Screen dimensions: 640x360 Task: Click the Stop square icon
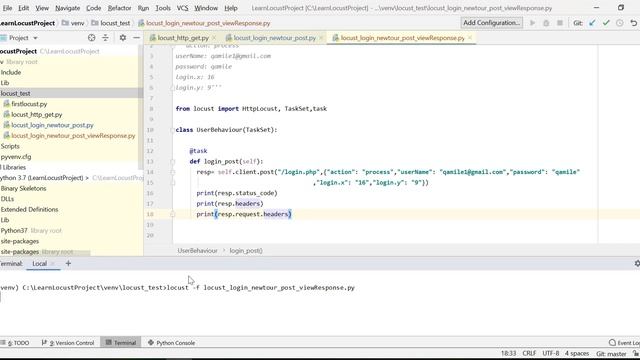coord(560,23)
